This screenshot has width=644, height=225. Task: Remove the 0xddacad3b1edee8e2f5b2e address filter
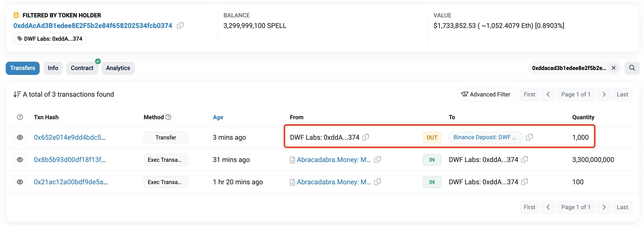614,68
